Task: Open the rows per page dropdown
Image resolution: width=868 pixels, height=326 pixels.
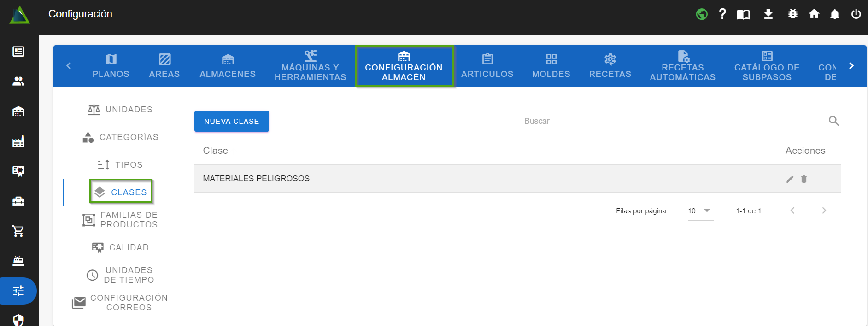Action: (x=700, y=211)
